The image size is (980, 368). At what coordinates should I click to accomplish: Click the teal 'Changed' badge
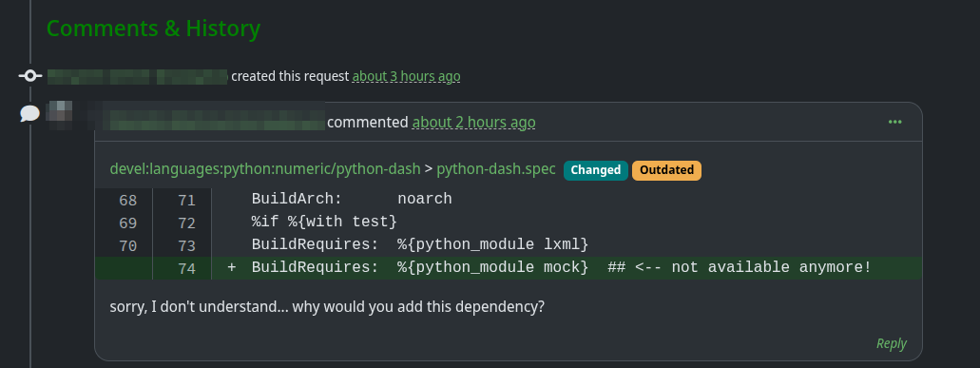[596, 170]
